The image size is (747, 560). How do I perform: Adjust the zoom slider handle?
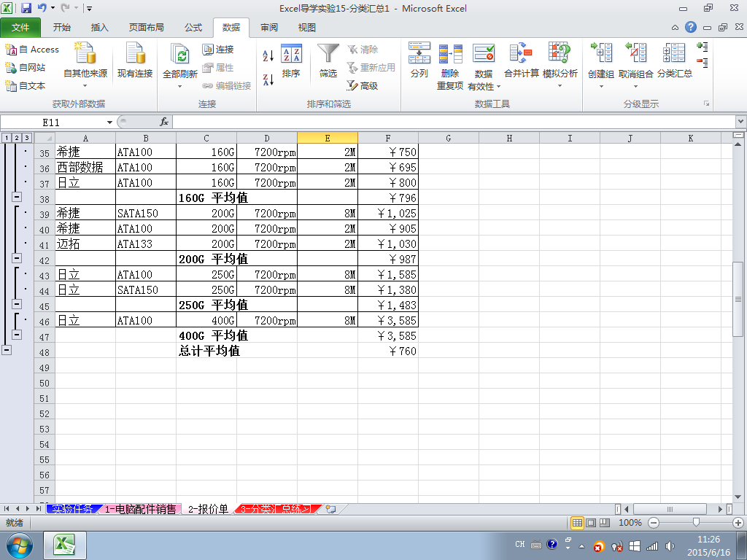tap(696, 522)
